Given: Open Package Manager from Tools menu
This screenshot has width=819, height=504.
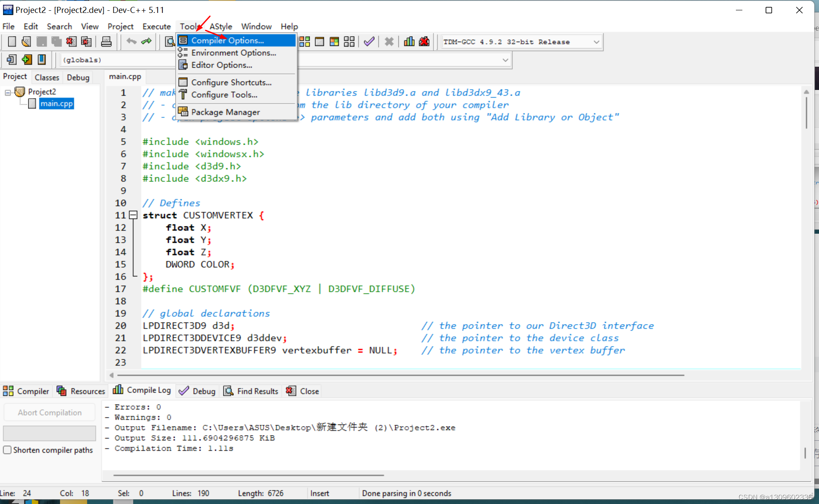Looking at the screenshot, I should point(236,112).
